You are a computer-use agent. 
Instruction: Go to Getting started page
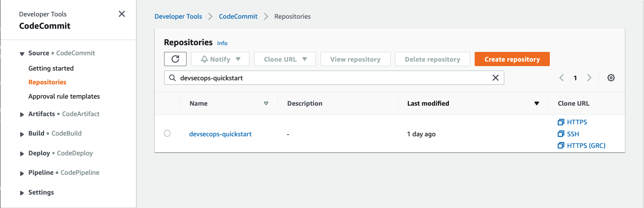tap(51, 68)
